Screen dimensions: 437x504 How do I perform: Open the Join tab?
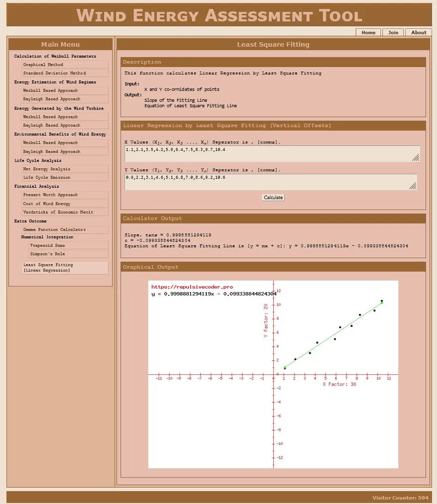pyautogui.click(x=393, y=32)
